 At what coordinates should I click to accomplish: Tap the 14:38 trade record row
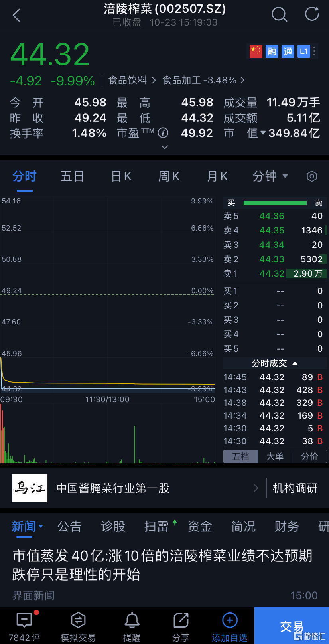pos(275,403)
